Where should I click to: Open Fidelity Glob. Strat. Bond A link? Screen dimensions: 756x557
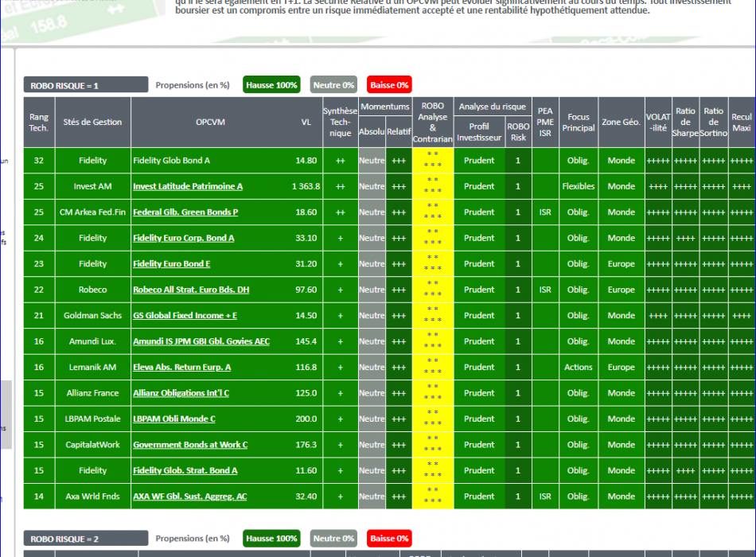[185, 471]
